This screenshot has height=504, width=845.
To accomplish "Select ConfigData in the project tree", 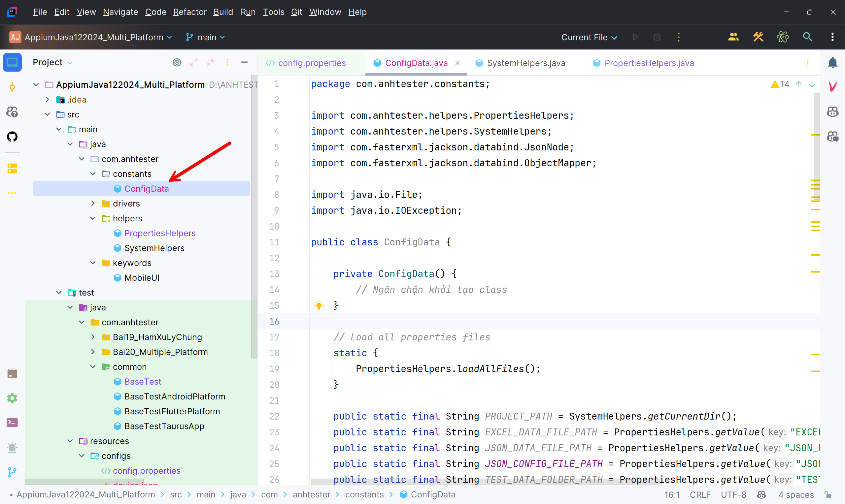I will click(x=141, y=188).
